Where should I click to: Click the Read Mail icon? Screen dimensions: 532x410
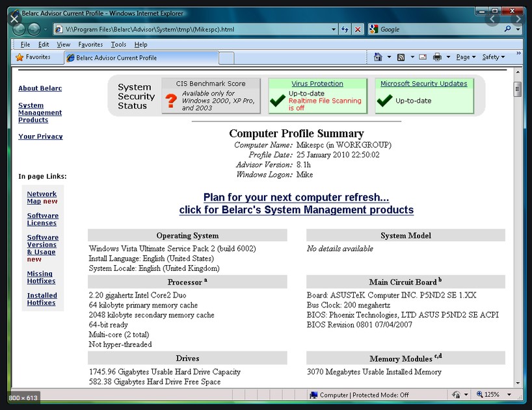click(x=423, y=57)
